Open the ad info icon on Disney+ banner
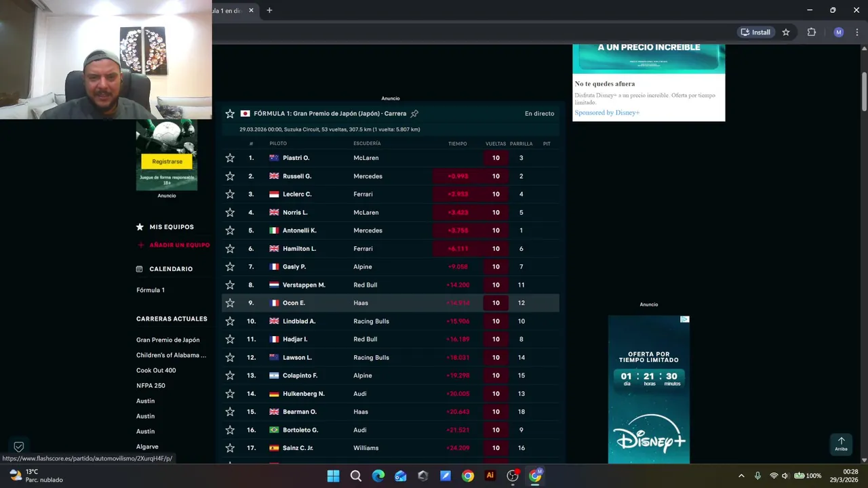The image size is (868, 488). (685, 319)
